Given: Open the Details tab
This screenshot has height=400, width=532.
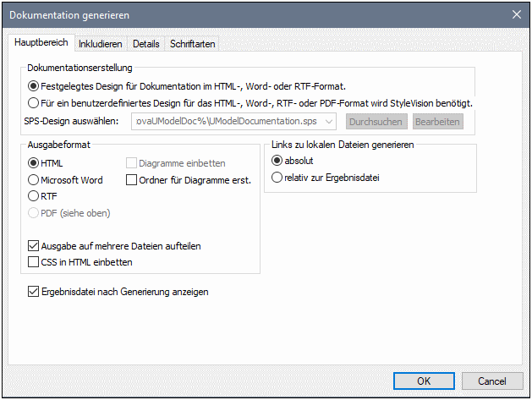Looking at the screenshot, I should click(145, 44).
